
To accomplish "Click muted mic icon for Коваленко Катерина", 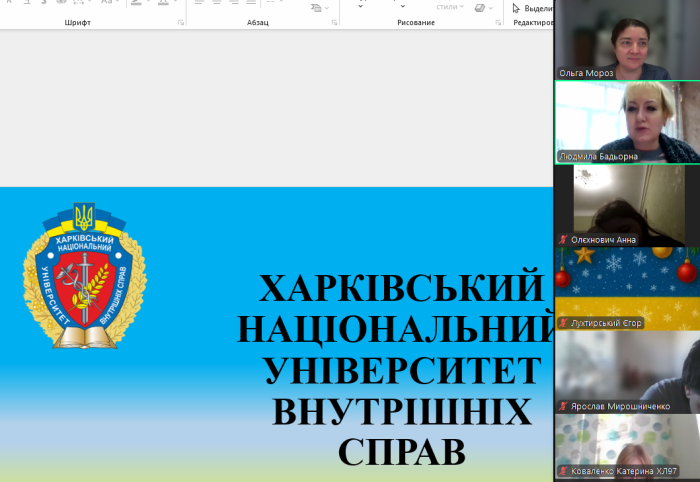I will point(563,471).
